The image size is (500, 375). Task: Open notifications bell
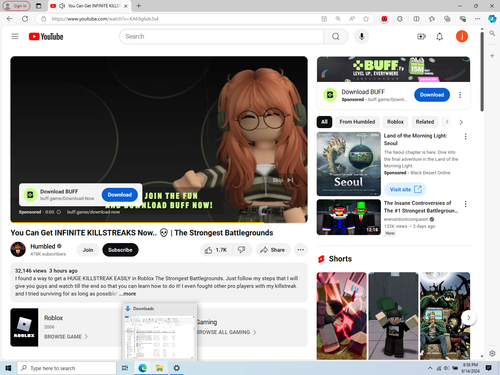pos(440,36)
